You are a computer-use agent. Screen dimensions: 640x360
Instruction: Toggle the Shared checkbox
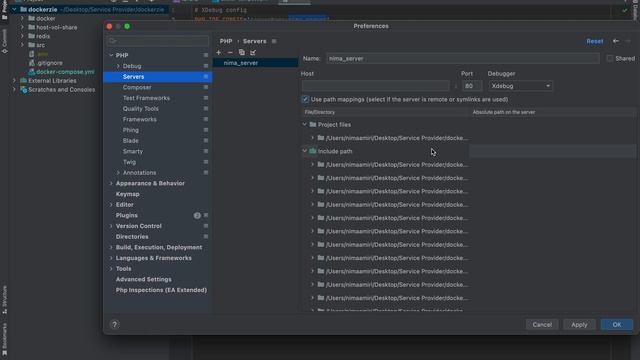coord(610,58)
